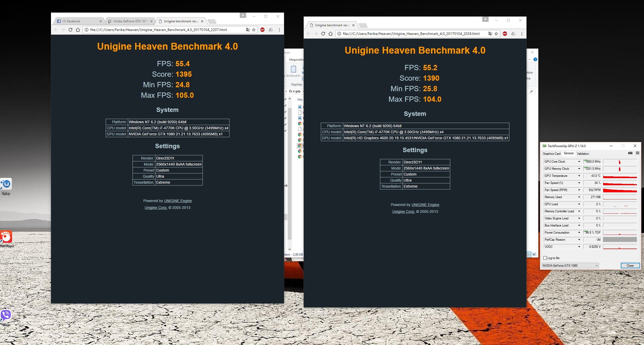Close the Facebook tab
Image resolution: width=644 pixels, height=345 pixels.
(x=101, y=21)
